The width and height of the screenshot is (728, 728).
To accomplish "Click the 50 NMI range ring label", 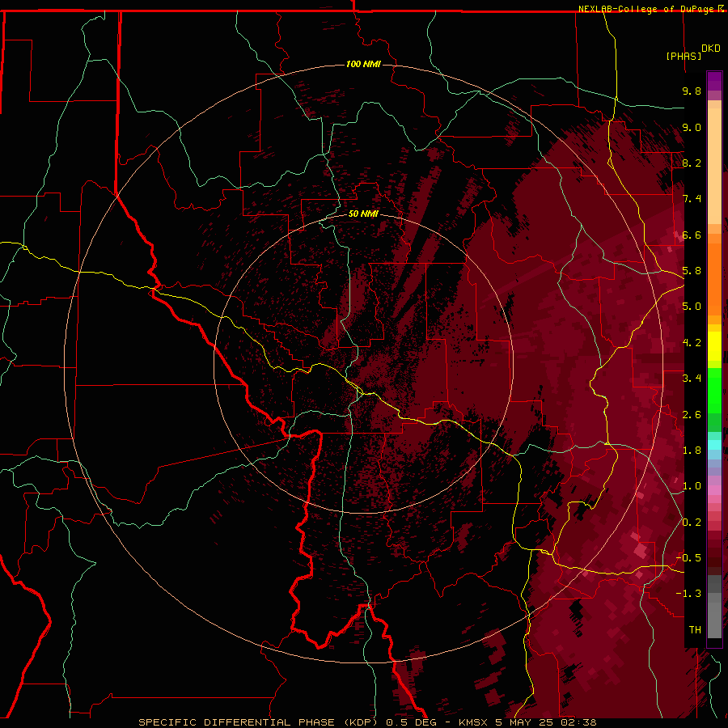I will (363, 214).
